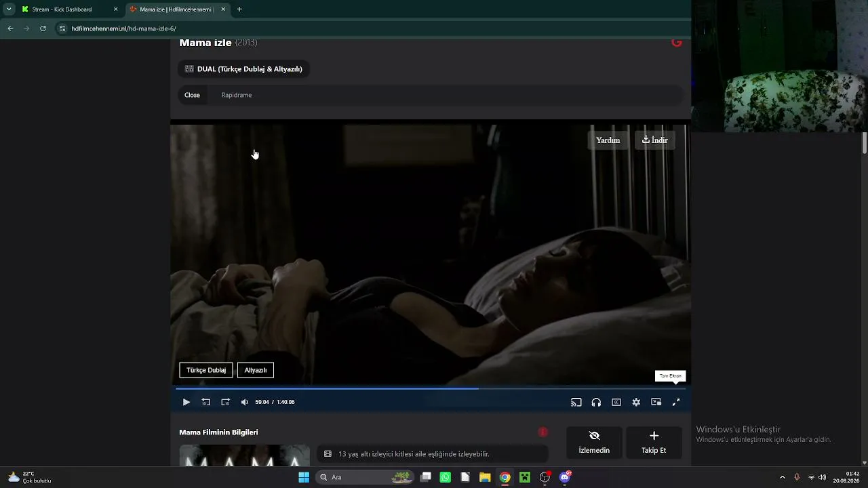Cast the video to another device
The height and width of the screenshot is (488, 868).
[x=576, y=402]
